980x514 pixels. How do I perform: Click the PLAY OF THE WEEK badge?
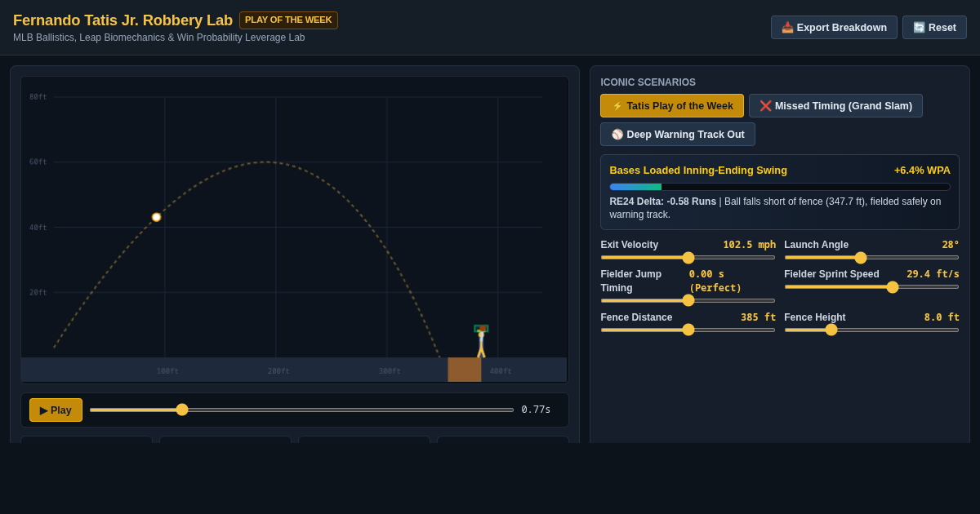tap(288, 20)
